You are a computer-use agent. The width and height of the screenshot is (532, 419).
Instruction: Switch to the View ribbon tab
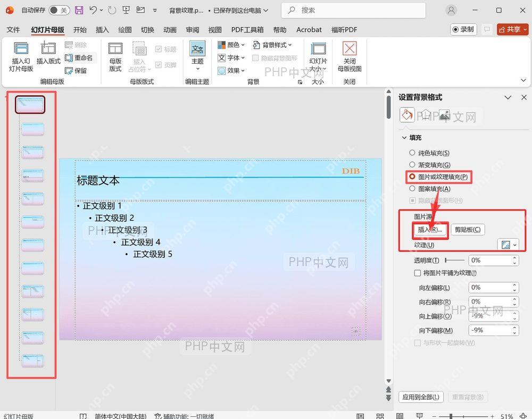click(x=215, y=30)
